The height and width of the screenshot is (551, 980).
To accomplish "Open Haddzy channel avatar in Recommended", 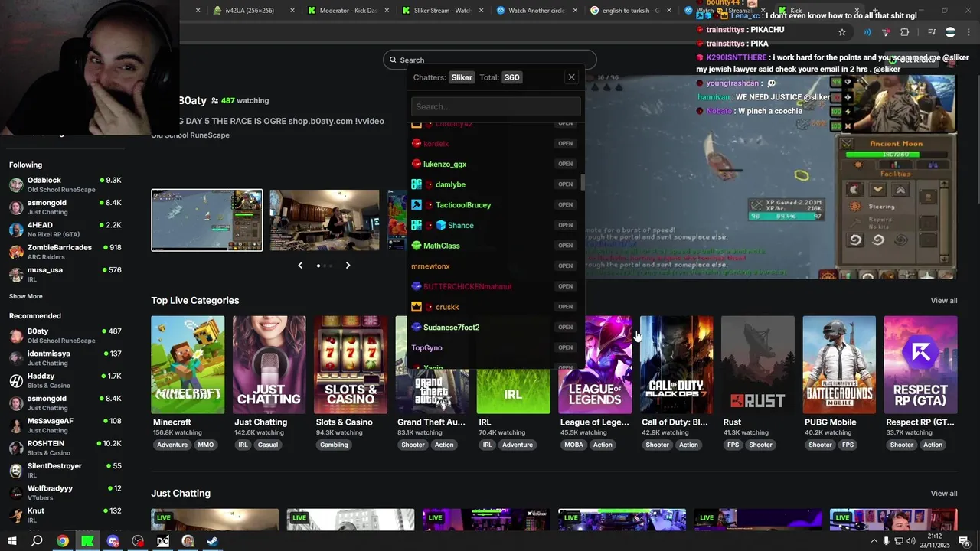I will tap(16, 380).
